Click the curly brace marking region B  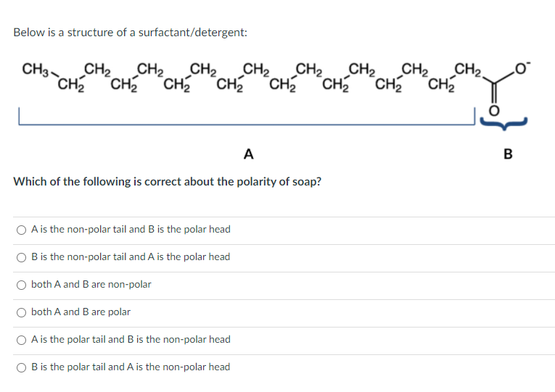pyautogui.click(x=503, y=123)
